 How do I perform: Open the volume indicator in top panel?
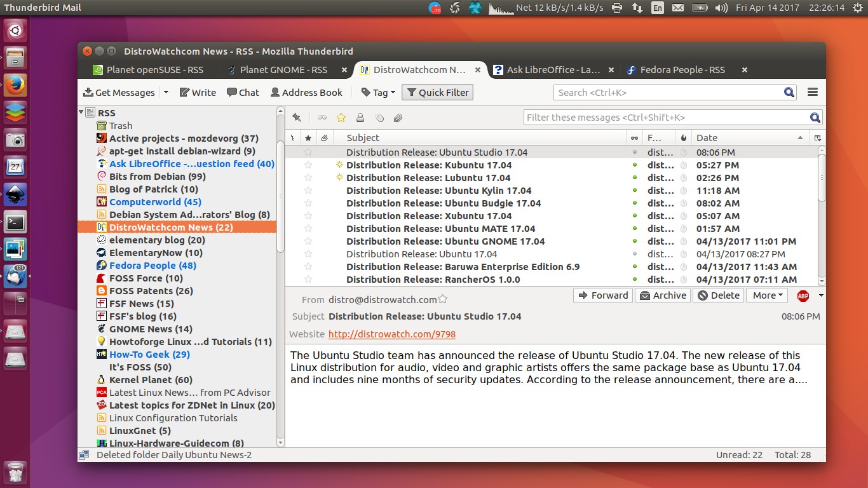pos(721,8)
